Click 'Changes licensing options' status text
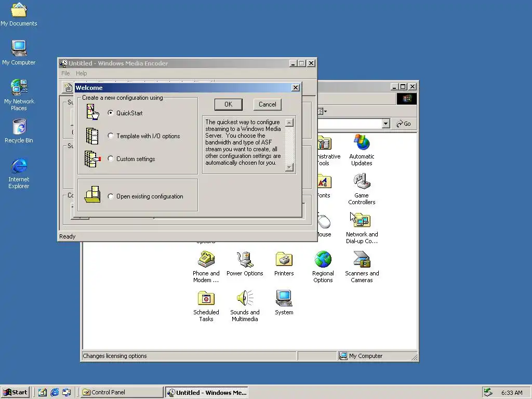The image size is (532, 399). click(115, 356)
